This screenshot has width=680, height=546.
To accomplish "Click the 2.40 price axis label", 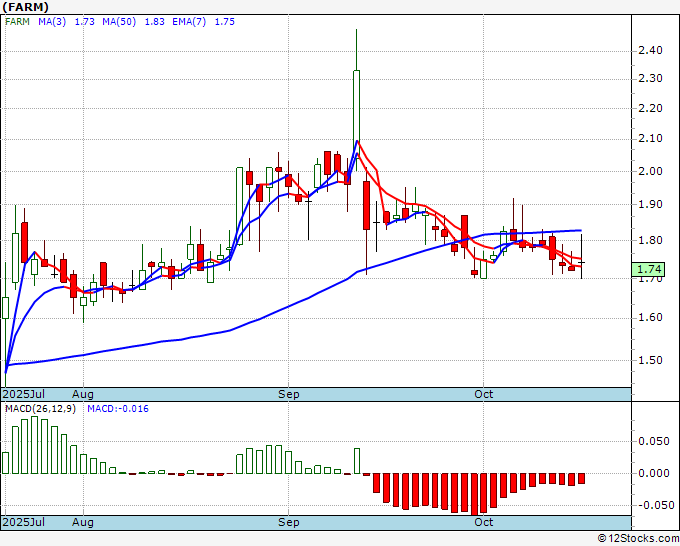I will 651,50.
